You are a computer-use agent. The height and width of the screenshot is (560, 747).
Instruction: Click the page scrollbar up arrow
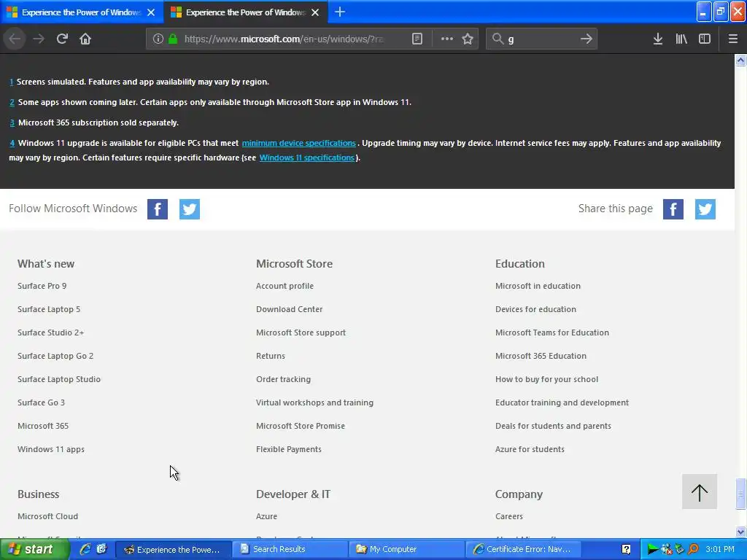(740, 61)
